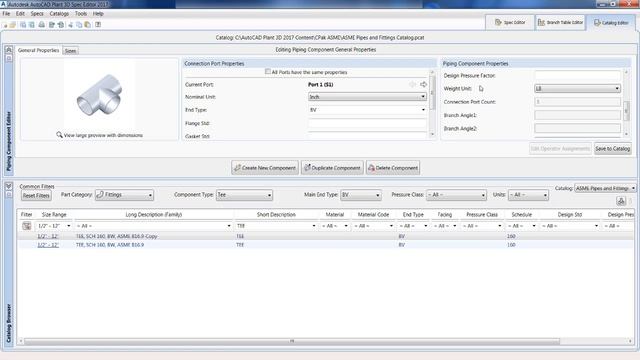Open the Main End Type dropdown
Viewport: 640px width, 360px height.
point(360,195)
